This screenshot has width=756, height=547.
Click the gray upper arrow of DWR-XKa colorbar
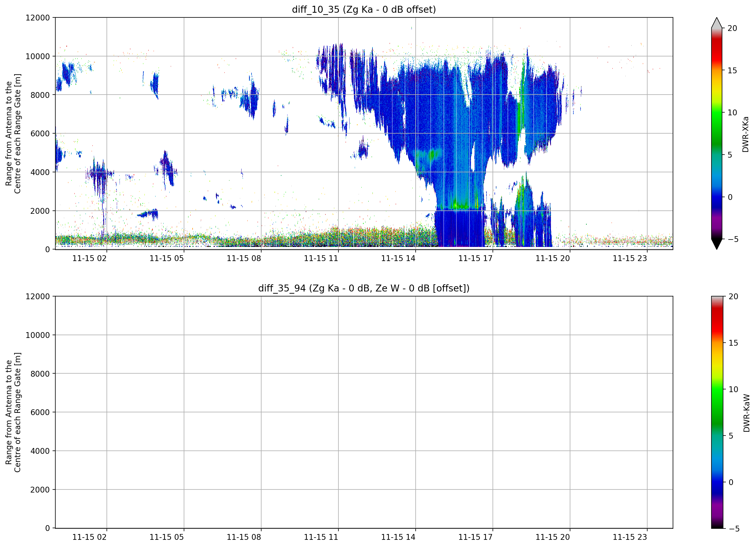[717, 23]
